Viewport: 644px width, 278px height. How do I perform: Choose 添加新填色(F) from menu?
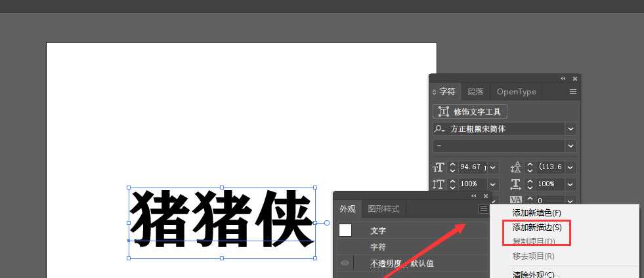click(536, 213)
